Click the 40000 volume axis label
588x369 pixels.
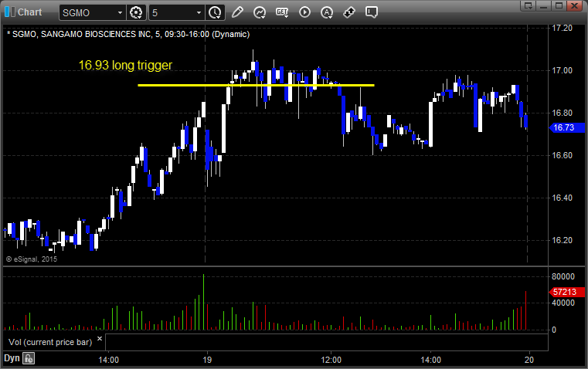point(563,303)
